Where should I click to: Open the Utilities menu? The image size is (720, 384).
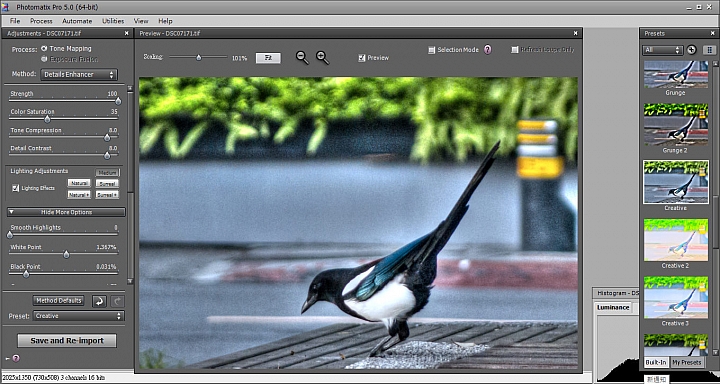[113, 21]
